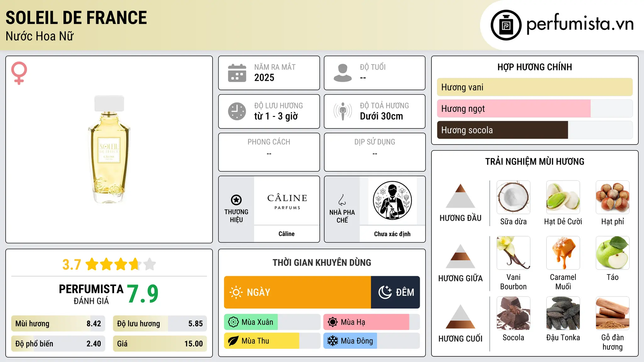Click the Soleil de France bottle image
644x362 pixels.
coord(109,149)
